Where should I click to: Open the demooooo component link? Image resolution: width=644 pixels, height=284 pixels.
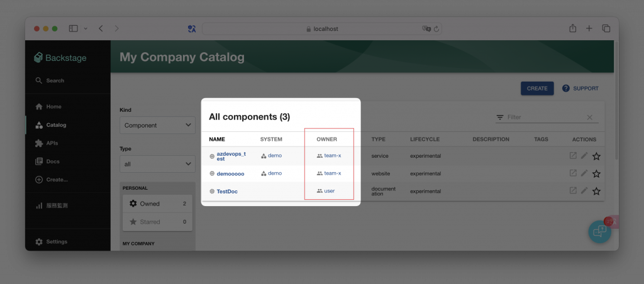click(230, 173)
